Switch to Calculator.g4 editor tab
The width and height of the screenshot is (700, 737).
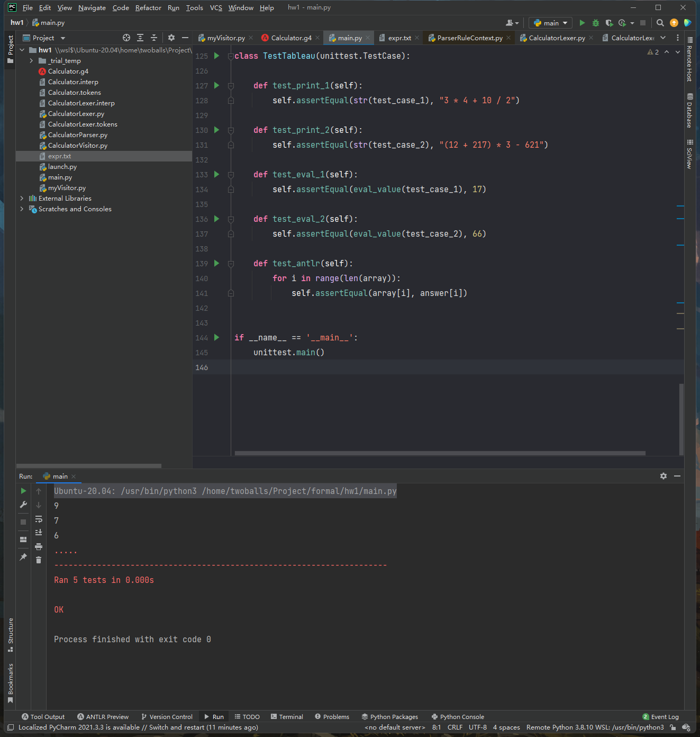[x=291, y=38]
